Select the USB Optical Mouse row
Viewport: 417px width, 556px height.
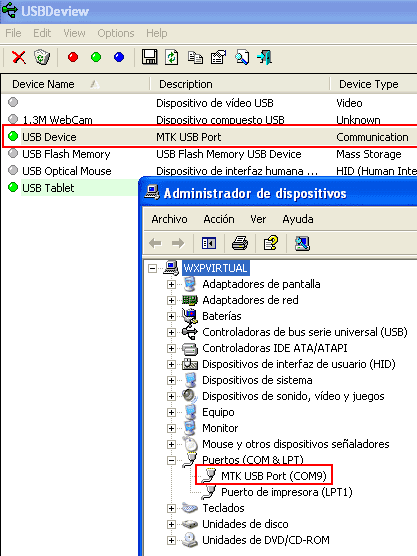click(x=210, y=171)
